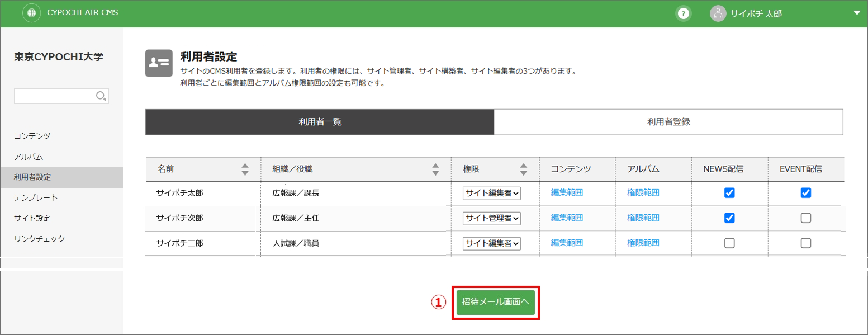Open 編集範囲 for サイポチ次郎
The width and height of the screenshot is (868, 335).
click(567, 218)
